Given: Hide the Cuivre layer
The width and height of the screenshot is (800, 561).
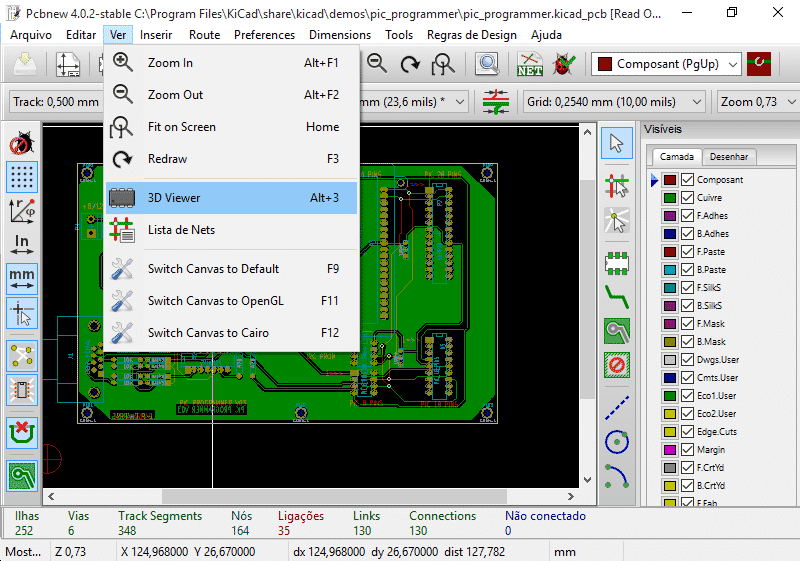Looking at the screenshot, I should tap(687, 198).
